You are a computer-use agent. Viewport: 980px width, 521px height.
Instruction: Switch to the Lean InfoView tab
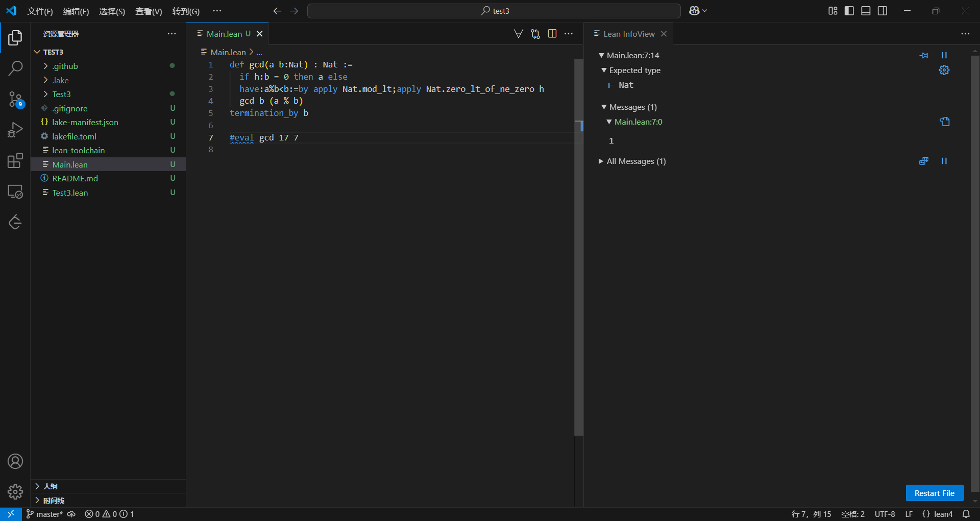pos(628,34)
